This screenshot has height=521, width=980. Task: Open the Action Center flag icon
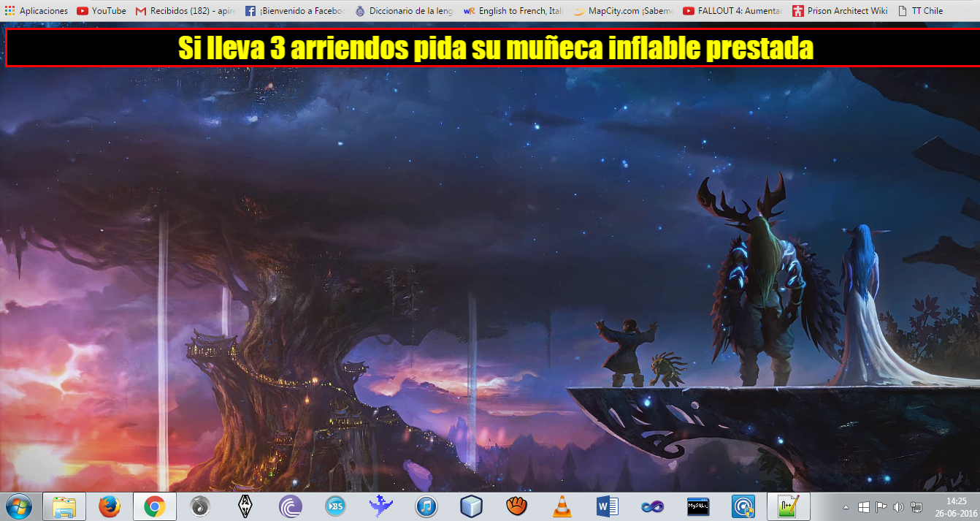881,506
